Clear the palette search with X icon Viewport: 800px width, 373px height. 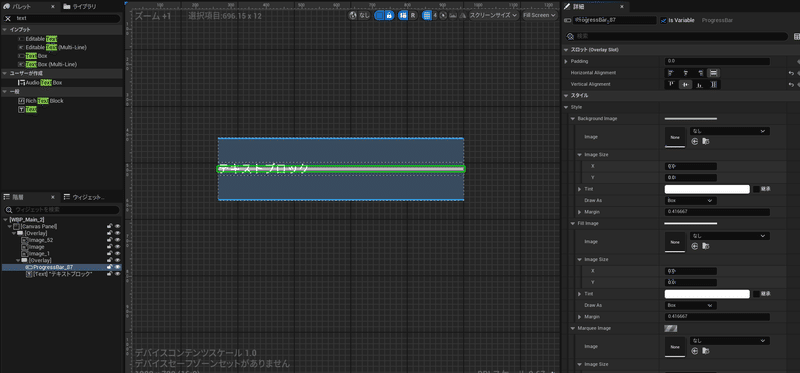pyautogui.click(x=8, y=18)
